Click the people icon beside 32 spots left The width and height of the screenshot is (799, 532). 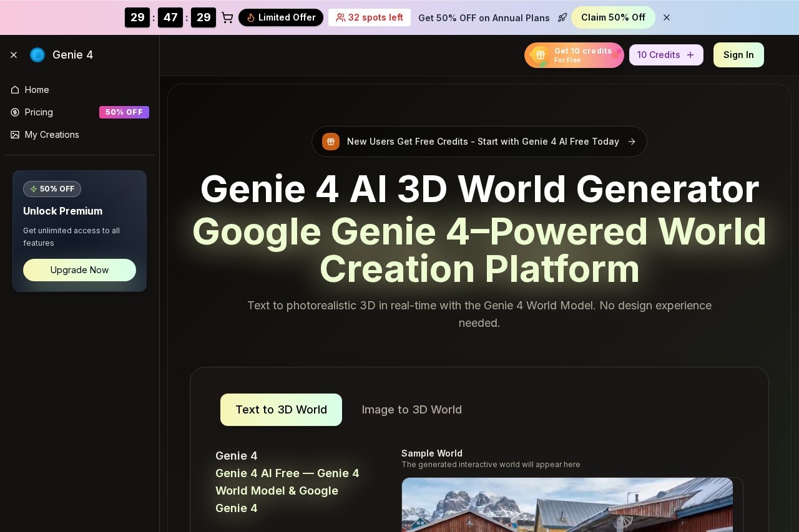coord(340,17)
